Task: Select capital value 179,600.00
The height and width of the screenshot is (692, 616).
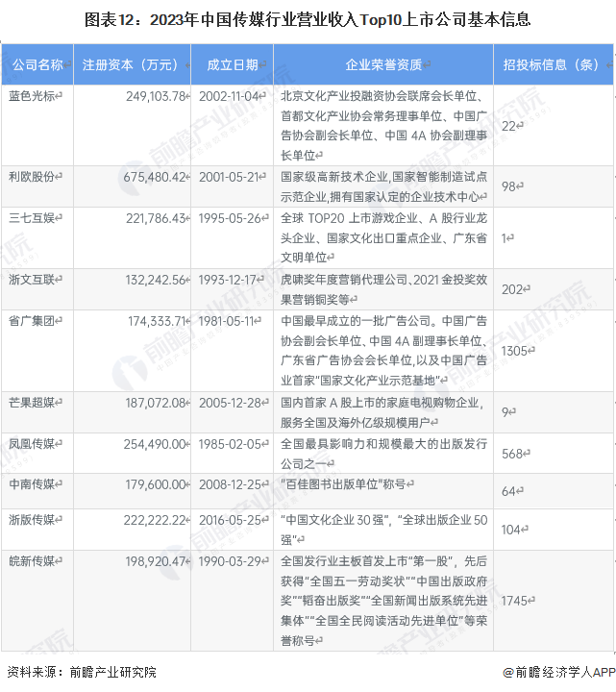Action: [x=156, y=484]
